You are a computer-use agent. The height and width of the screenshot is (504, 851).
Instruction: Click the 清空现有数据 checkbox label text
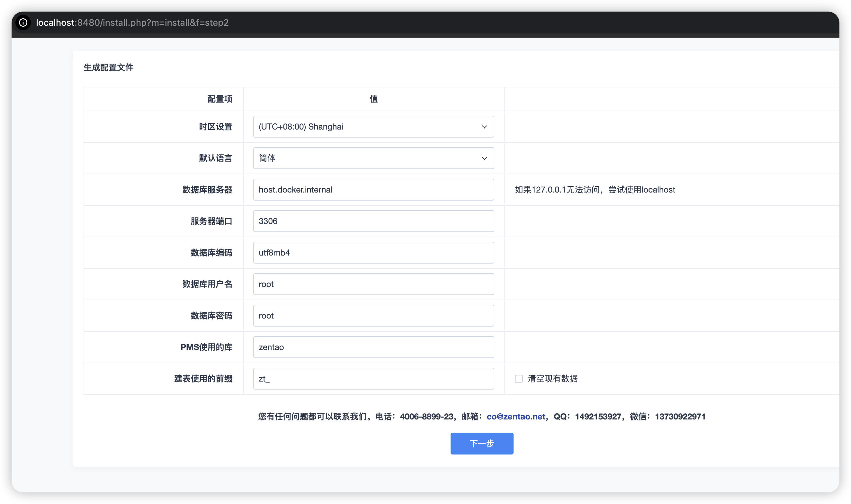[552, 379]
